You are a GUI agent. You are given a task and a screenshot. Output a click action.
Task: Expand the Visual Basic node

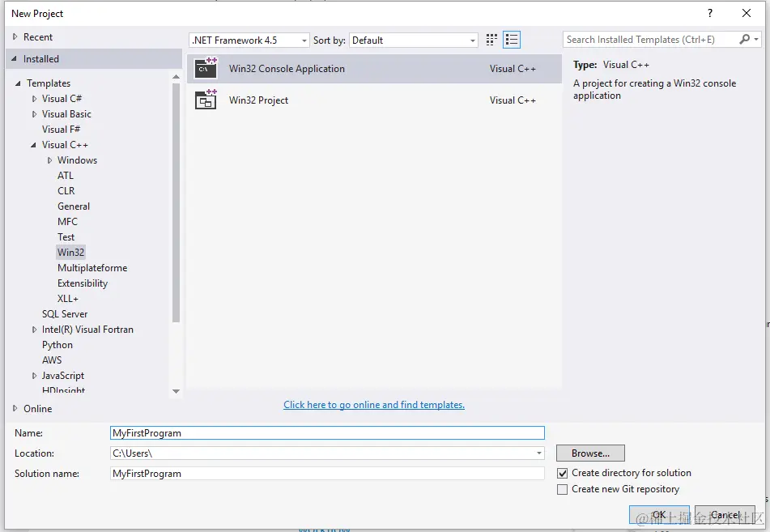click(x=34, y=114)
